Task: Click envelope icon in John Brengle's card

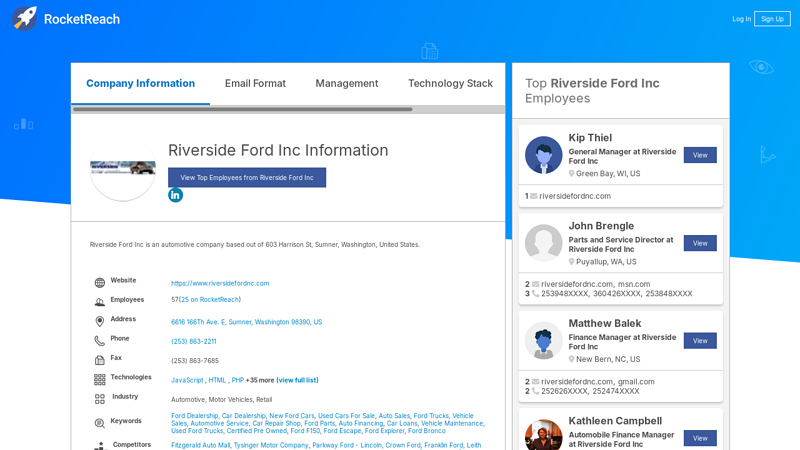Action: click(x=535, y=284)
